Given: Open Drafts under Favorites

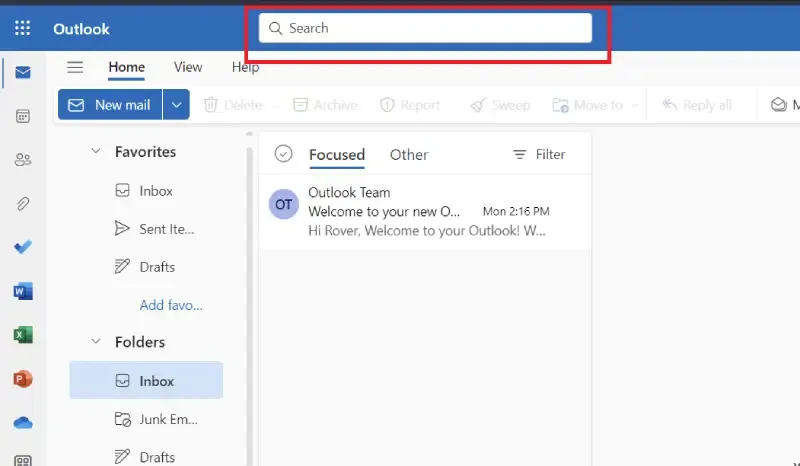Looking at the screenshot, I should click(x=146, y=267).
